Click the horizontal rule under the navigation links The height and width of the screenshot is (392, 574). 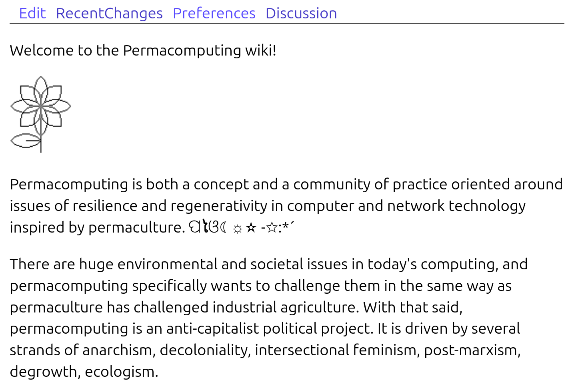(286, 23)
